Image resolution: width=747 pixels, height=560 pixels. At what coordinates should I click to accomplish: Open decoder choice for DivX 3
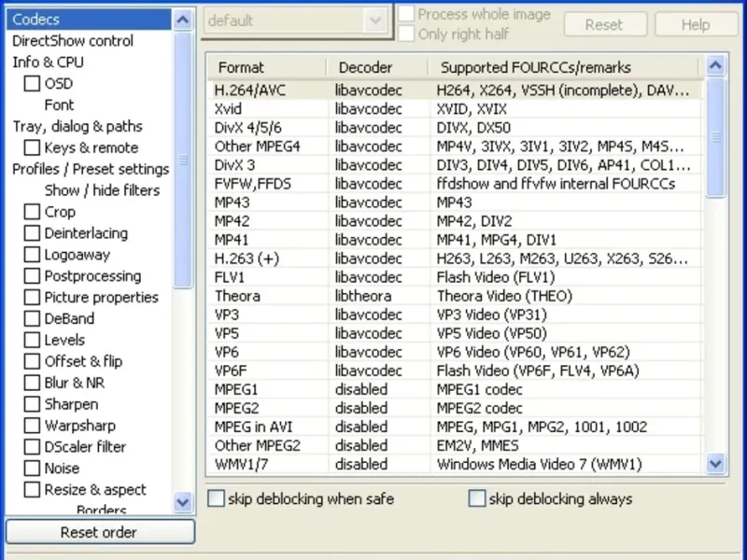[368, 165]
